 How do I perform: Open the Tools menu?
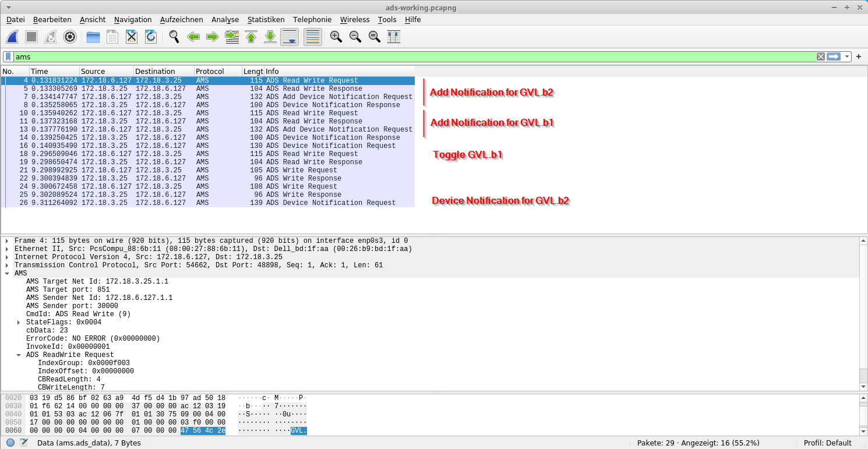[x=387, y=19]
